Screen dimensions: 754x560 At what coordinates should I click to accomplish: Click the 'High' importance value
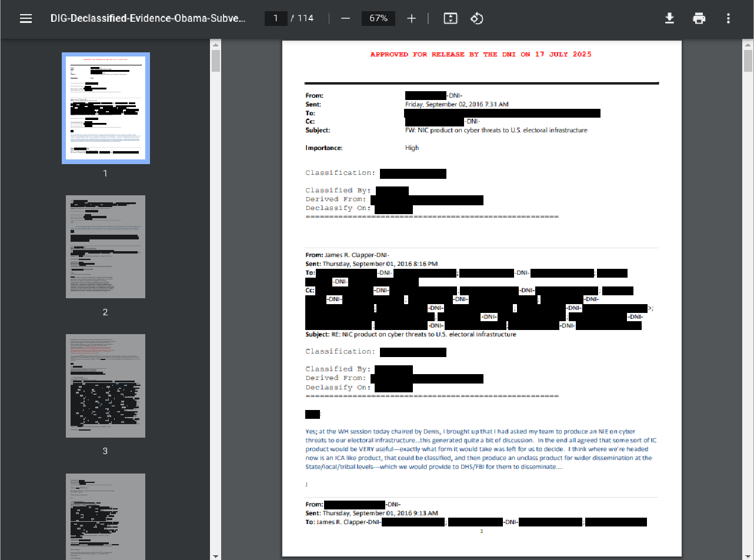[x=412, y=148]
